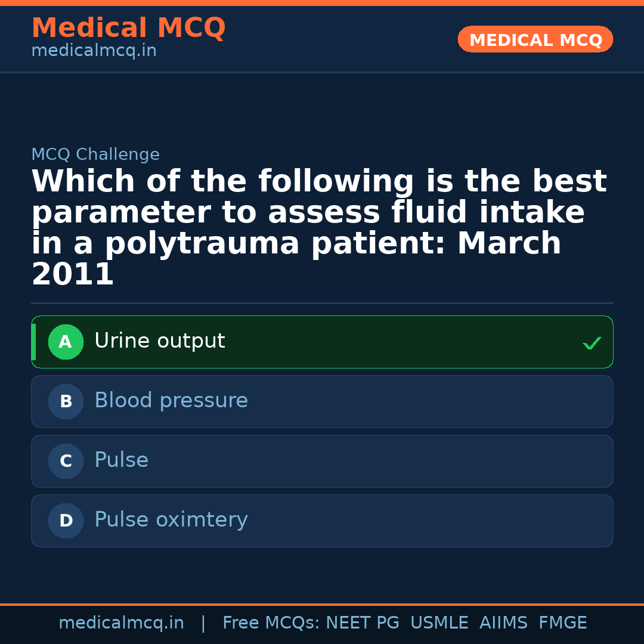Click the green checkmark on the correct answer
This screenshot has height=644, width=644.
591,343
